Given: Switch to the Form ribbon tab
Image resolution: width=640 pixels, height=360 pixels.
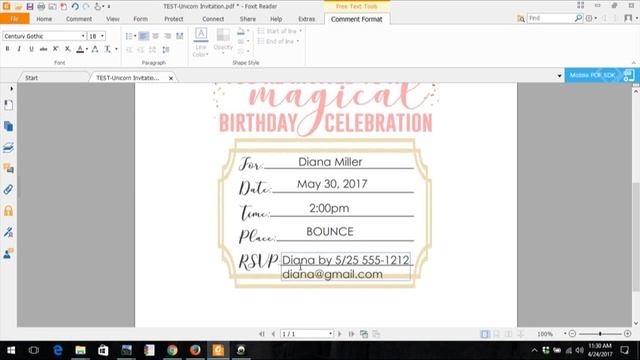Looking at the screenshot, I should (x=140, y=19).
